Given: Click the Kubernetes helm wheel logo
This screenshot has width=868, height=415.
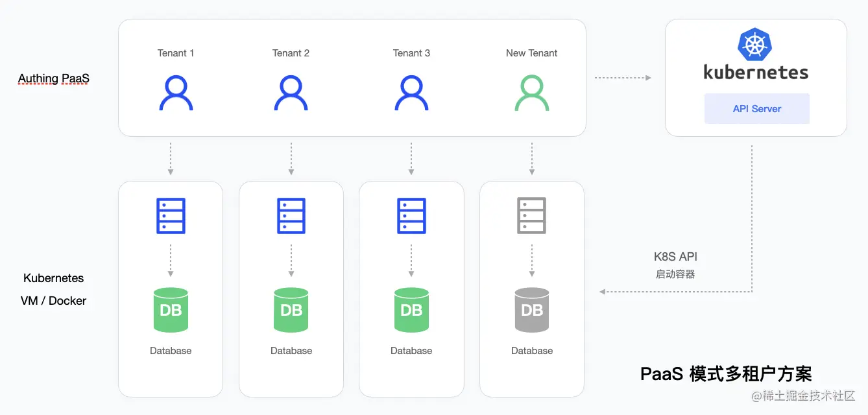Looking at the screenshot, I should click(x=756, y=45).
